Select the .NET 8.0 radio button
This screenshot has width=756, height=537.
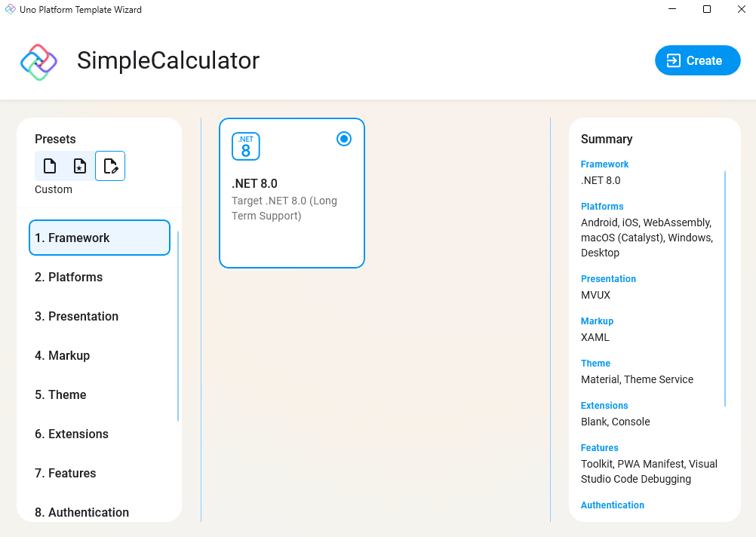click(x=344, y=139)
